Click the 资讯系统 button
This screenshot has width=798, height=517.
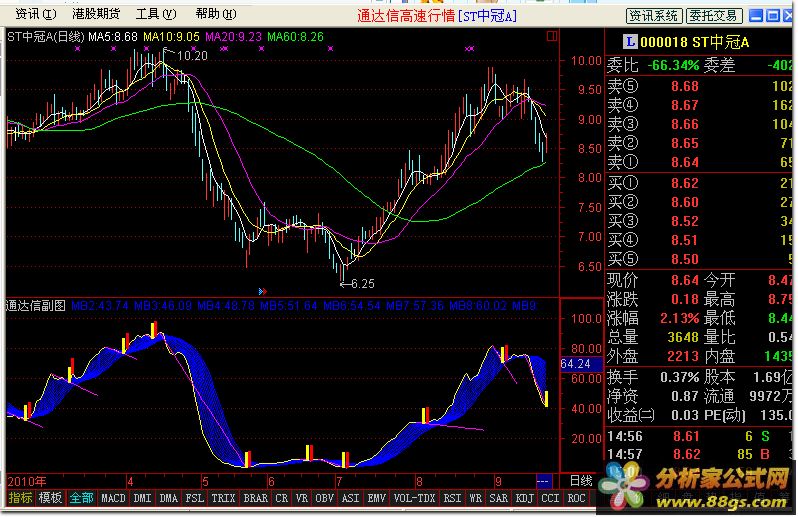(x=653, y=16)
